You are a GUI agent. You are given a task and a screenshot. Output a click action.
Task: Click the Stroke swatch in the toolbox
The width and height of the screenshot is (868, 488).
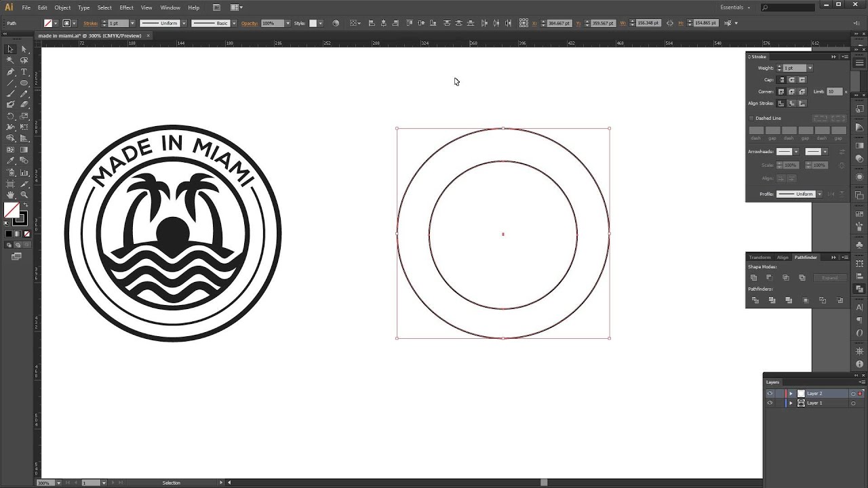tap(20, 218)
